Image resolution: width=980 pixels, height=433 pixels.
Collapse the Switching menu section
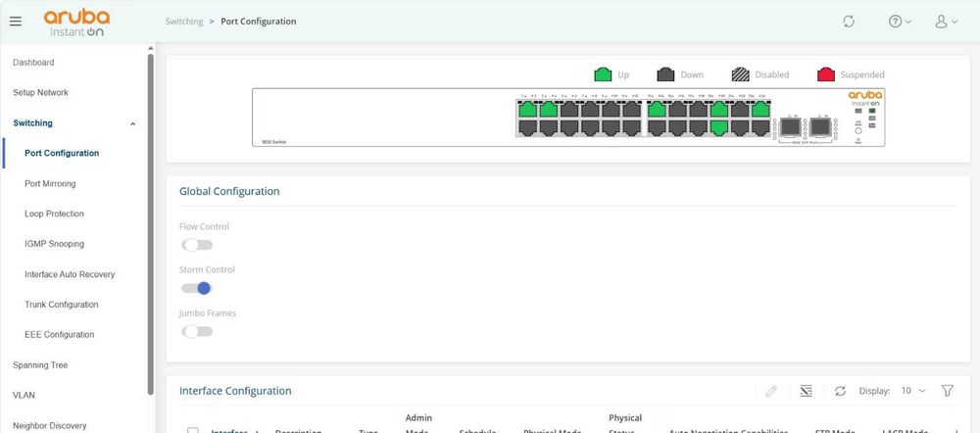coord(132,123)
